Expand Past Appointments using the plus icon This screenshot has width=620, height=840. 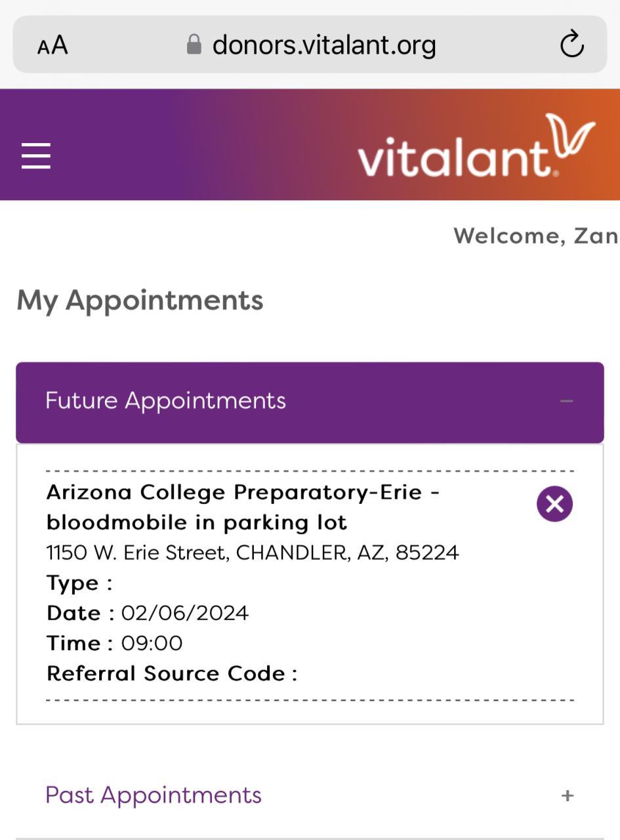point(568,796)
